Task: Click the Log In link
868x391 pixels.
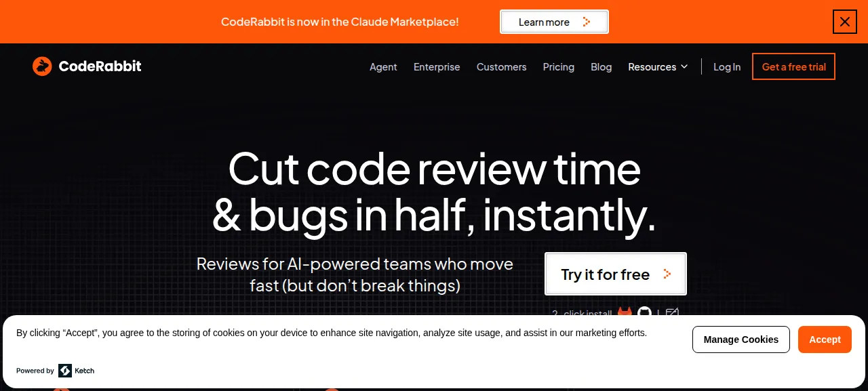Action: point(727,66)
